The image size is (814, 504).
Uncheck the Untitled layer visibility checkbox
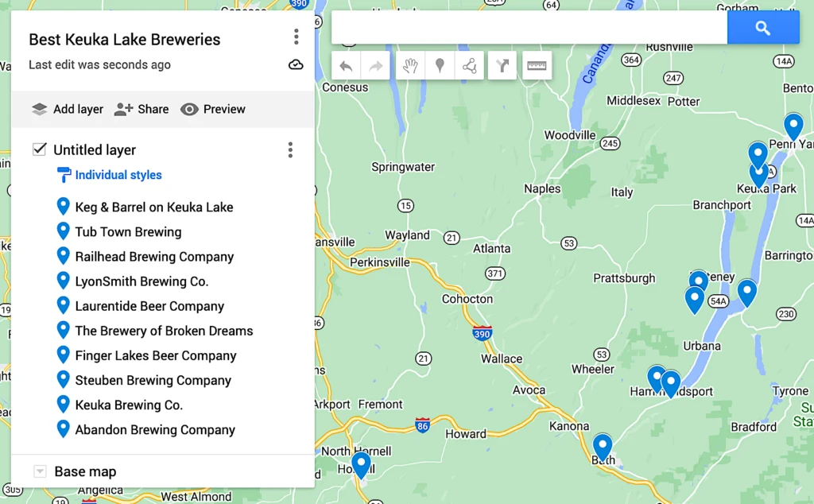[x=40, y=149]
